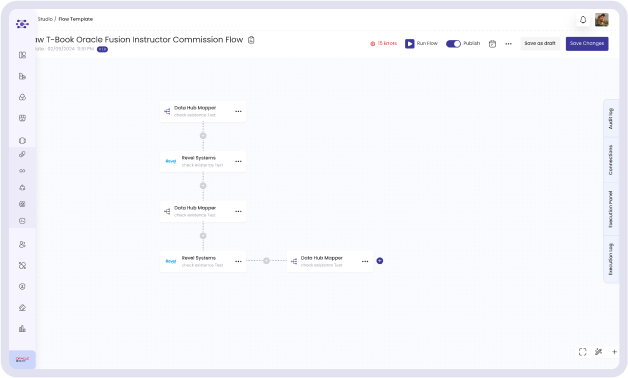Toggle the Publish switch

(x=453, y=44)
